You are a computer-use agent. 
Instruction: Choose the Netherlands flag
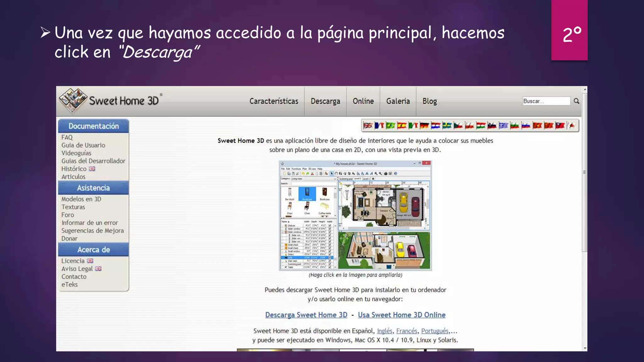point(436,126)
